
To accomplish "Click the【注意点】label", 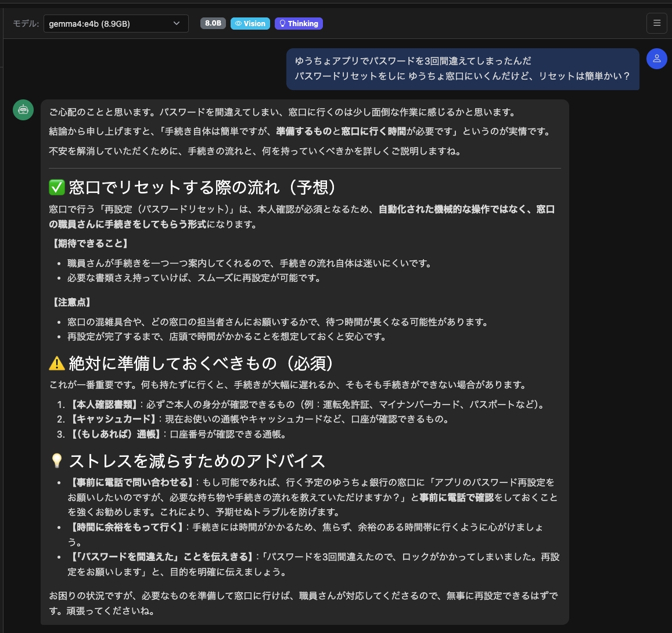I will point(71,302).
